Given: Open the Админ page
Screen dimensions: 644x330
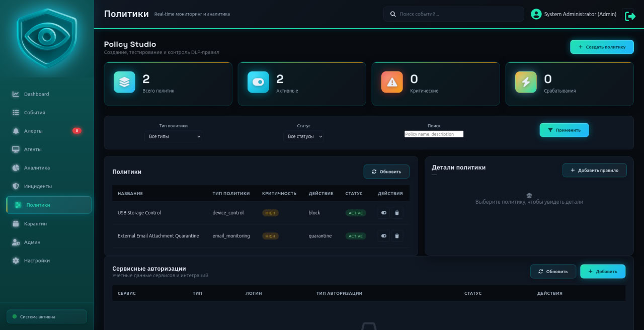Looking at the screenshot, I should [49, 242].
